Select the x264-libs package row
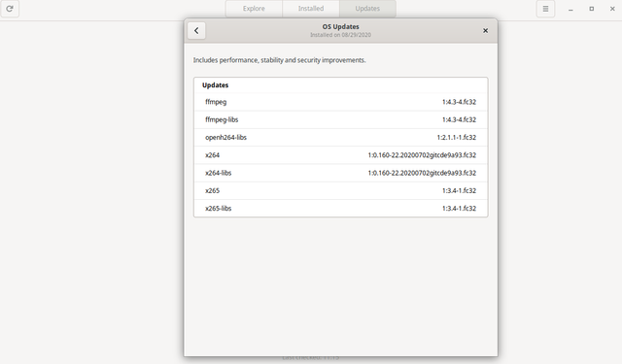 click(341, 173)
